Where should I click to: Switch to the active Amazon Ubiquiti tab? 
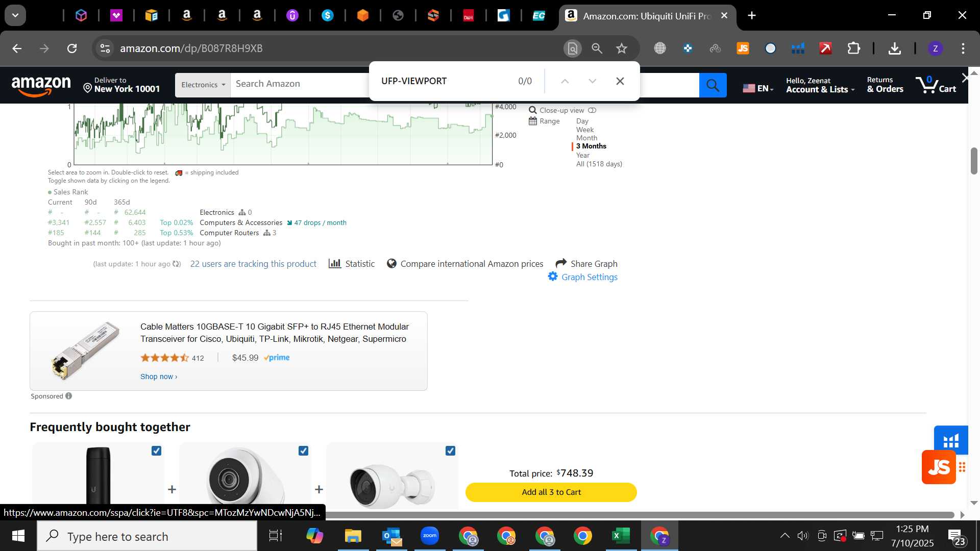tap(647, 16)
